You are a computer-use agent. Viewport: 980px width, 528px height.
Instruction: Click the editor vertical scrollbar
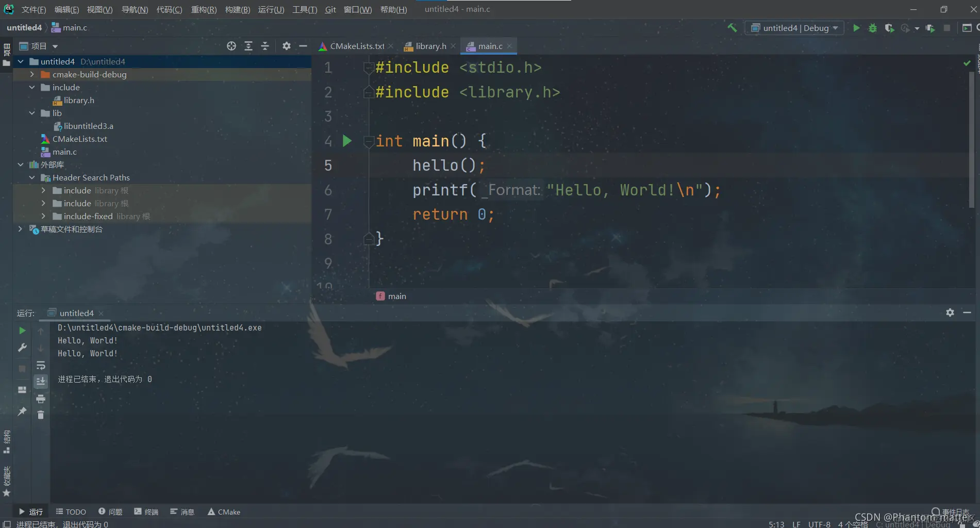(x=971, y=139)
